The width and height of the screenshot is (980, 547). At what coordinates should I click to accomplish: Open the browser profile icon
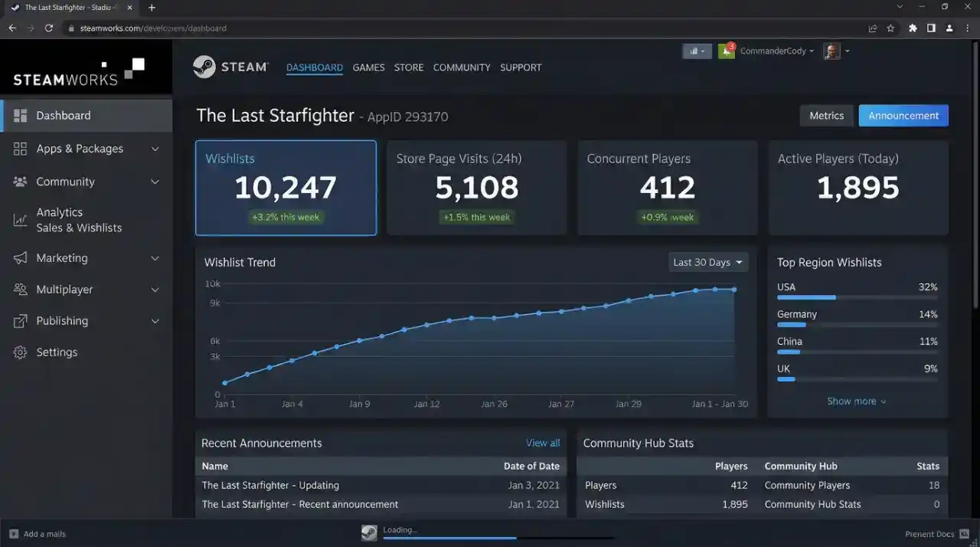[949, 28]
